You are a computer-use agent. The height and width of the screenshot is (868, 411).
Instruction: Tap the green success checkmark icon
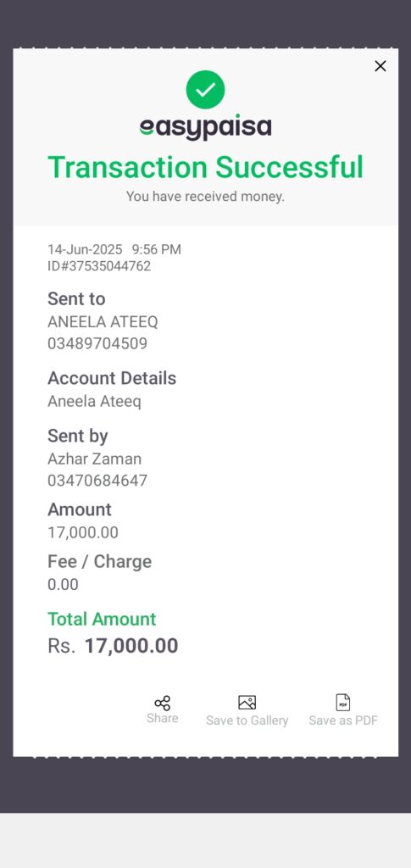(205, 90)
